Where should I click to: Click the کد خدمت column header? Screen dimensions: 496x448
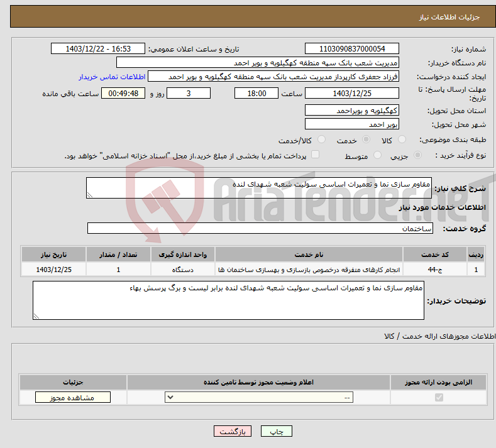coord(435,255)
